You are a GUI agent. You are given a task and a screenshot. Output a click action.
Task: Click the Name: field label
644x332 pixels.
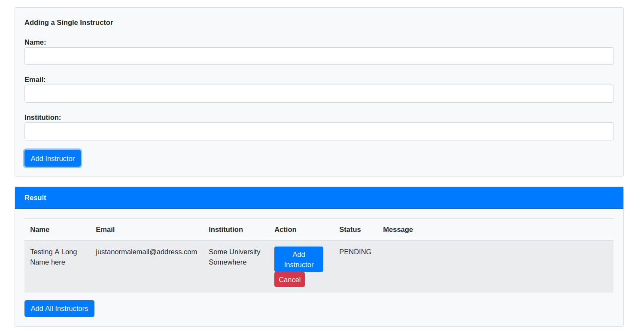pos(35,42)
